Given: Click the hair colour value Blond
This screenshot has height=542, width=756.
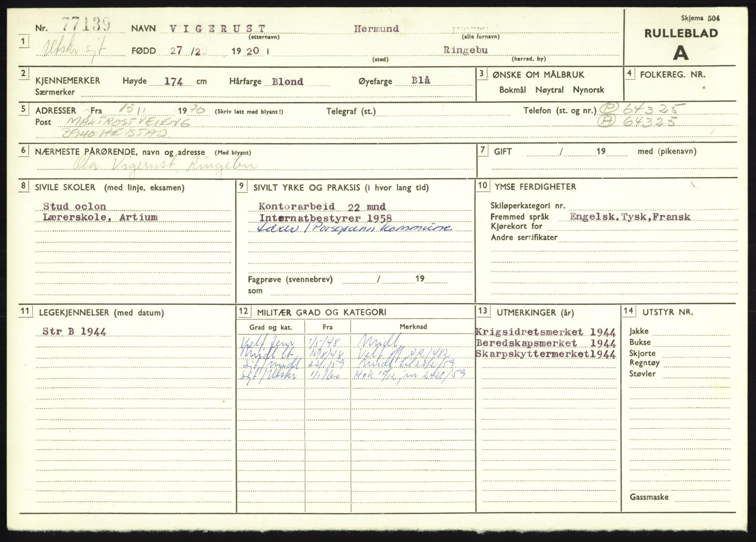Looking at the screenshot, I should (287, 82).
